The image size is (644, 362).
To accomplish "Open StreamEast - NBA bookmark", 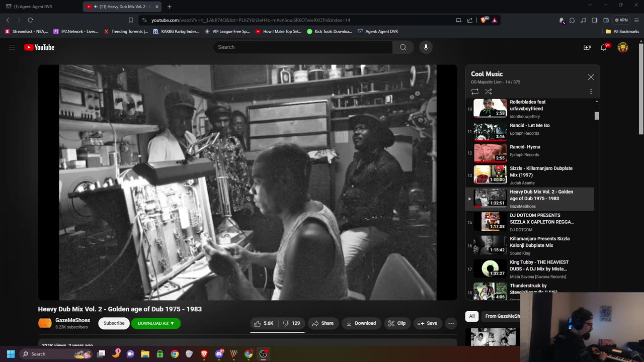I will tap(26, 31).
